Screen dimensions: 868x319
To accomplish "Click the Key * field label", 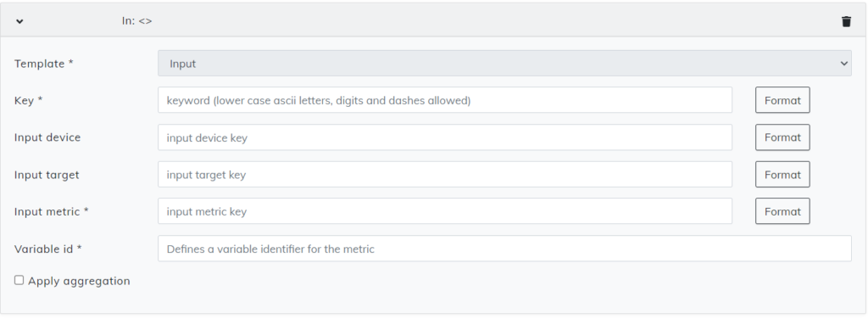I will 29,101.
